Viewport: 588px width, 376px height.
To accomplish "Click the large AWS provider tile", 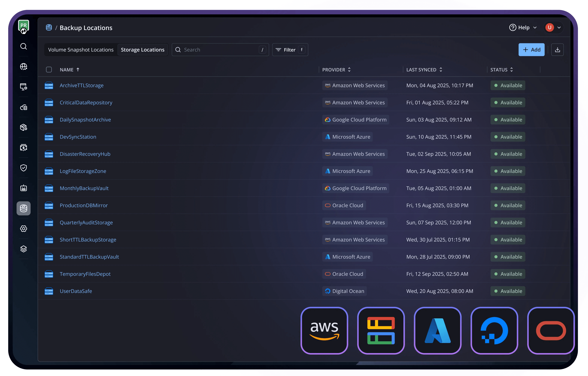I will tap(324, 330).
